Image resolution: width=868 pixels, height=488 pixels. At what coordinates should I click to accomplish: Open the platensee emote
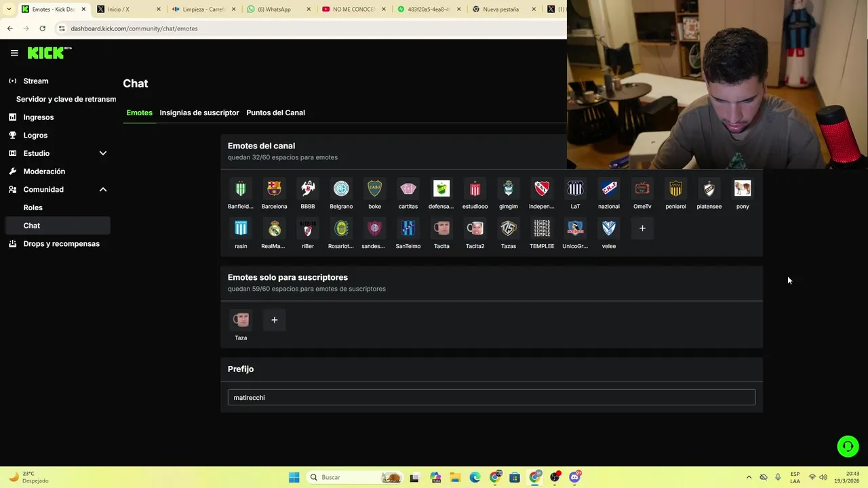click(x=709, y=188)
